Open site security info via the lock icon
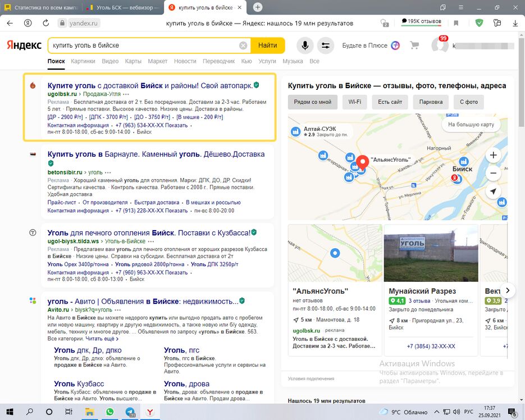525x420 pixels. 62,23
